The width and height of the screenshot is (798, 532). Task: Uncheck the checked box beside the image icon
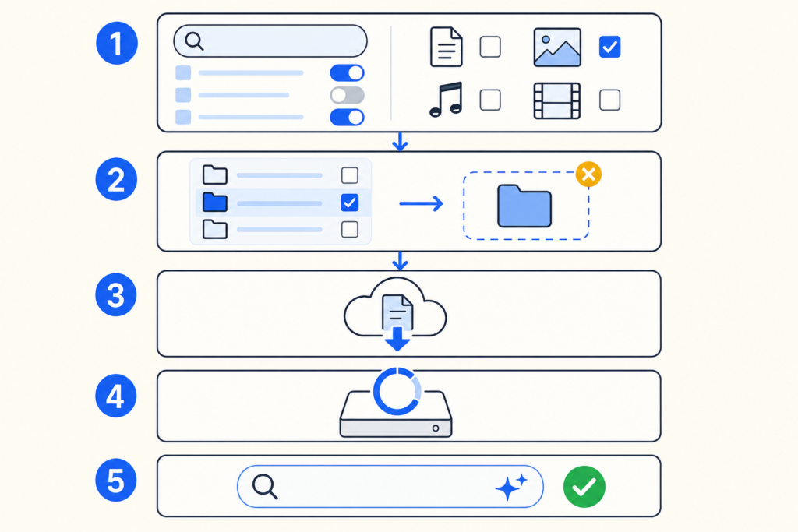click(x=609, y=47)
